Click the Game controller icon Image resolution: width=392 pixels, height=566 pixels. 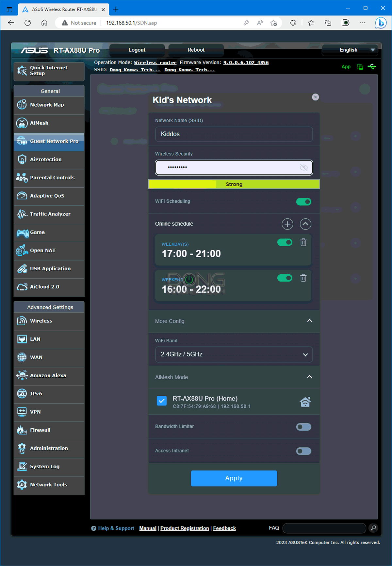point(23,232)
